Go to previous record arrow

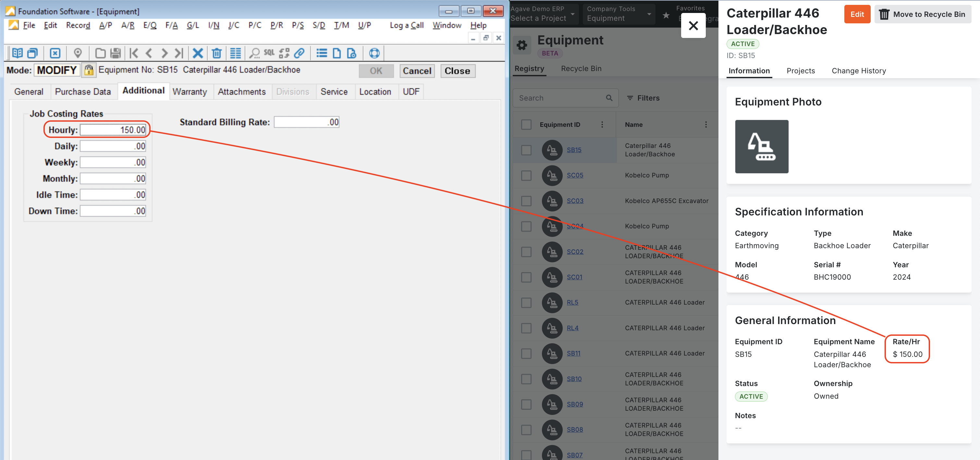click(149, 53)
